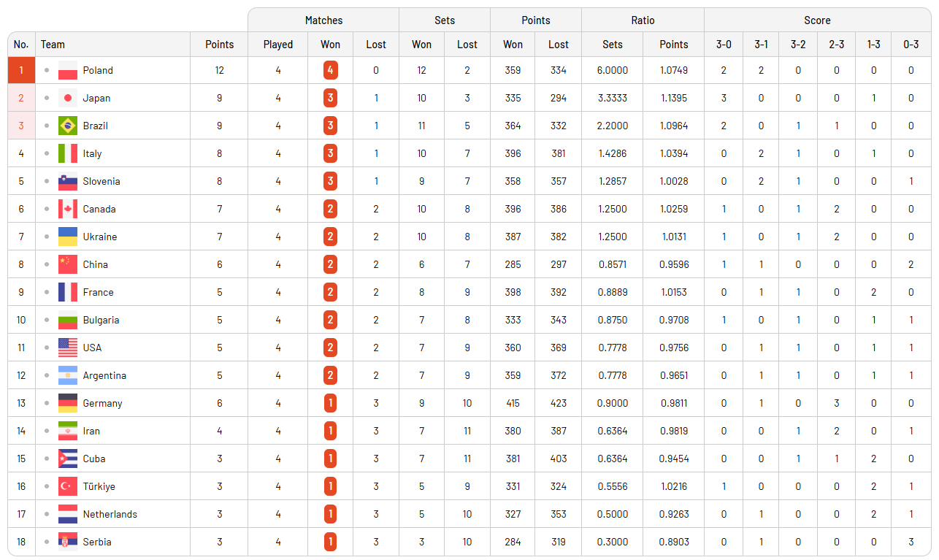This screenshot has height=560, width=939.
Task: Click the Serbia flag icon
Action: pos(68,542)
